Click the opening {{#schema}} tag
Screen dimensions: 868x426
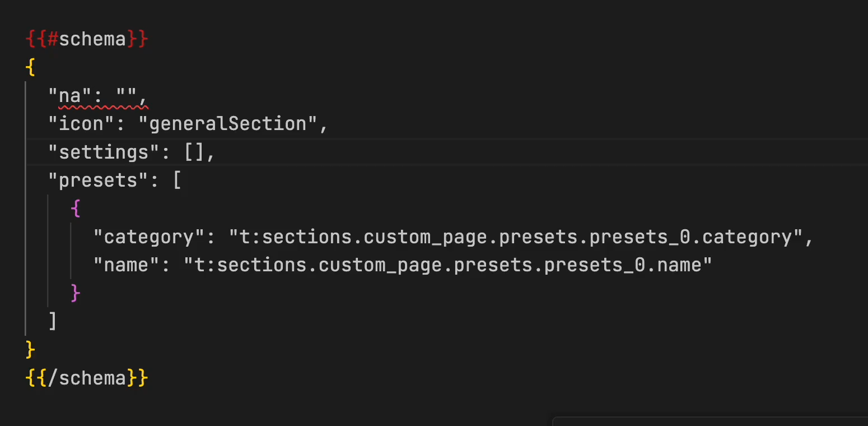[87, 39]
